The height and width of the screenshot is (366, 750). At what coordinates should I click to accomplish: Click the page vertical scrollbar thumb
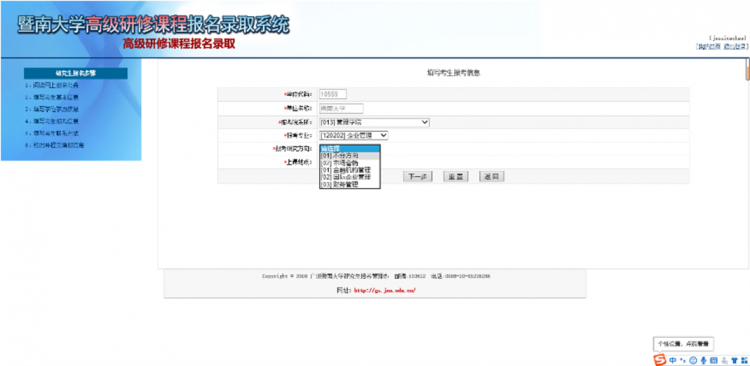pyautogui.click(x=747, y=69)
